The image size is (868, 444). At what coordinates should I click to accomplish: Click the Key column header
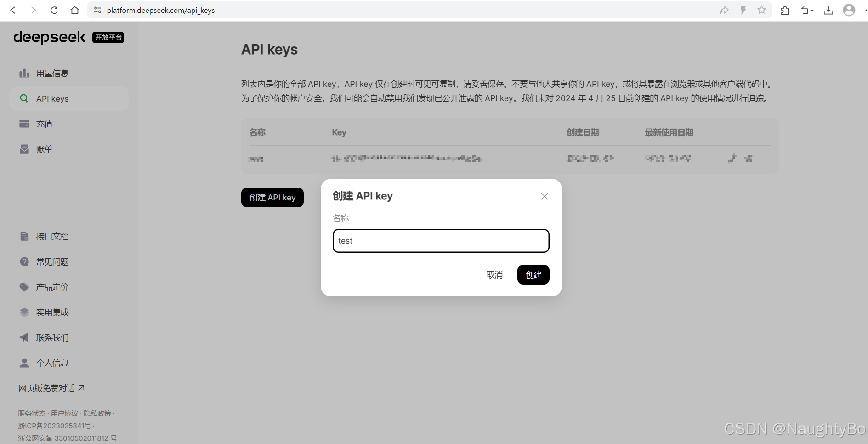pyautogui.click(x=339, y=132)
